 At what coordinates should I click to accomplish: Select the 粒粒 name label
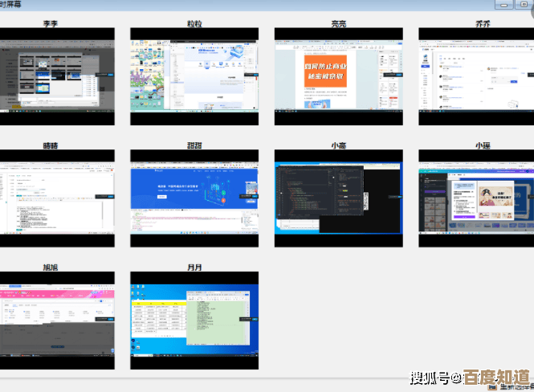point(194,24)
